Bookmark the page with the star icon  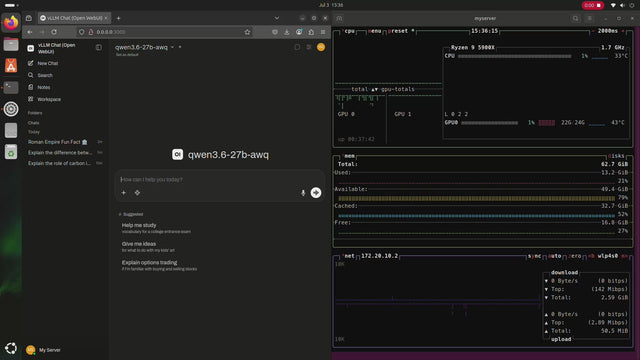247,32
